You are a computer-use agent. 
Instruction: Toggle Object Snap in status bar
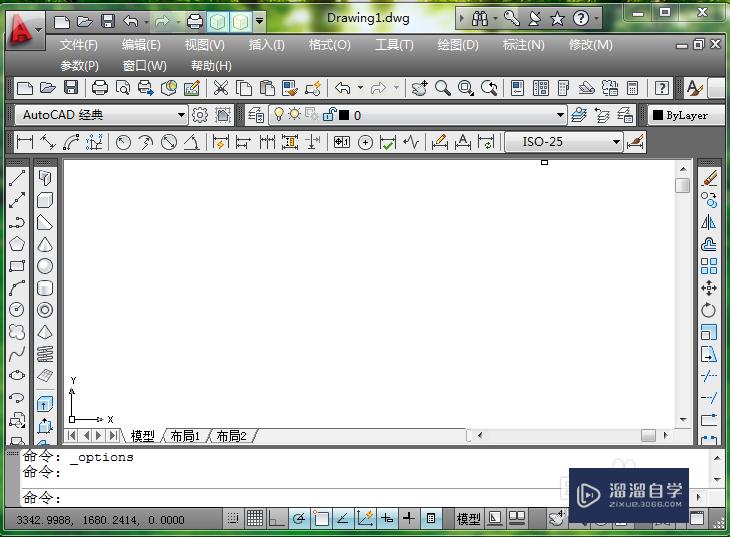(x=321, y=518)
